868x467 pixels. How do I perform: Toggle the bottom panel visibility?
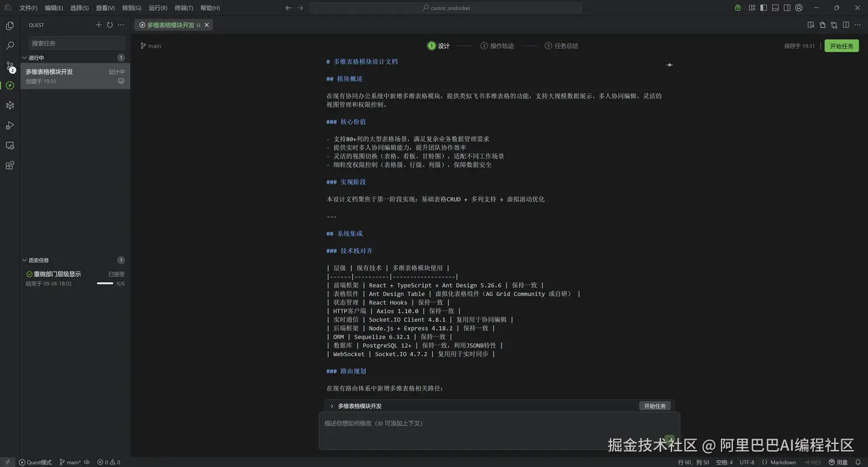click(x=775, y=8)
